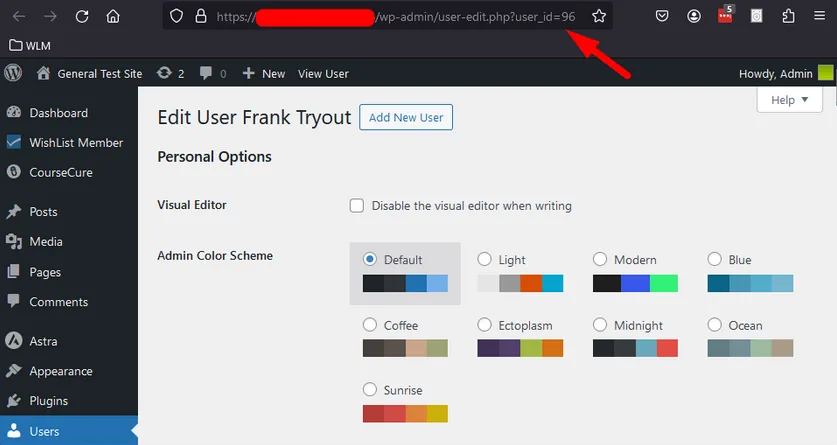
Task: Select the Sunrise color scheme radio
Action: coord(369,390)
